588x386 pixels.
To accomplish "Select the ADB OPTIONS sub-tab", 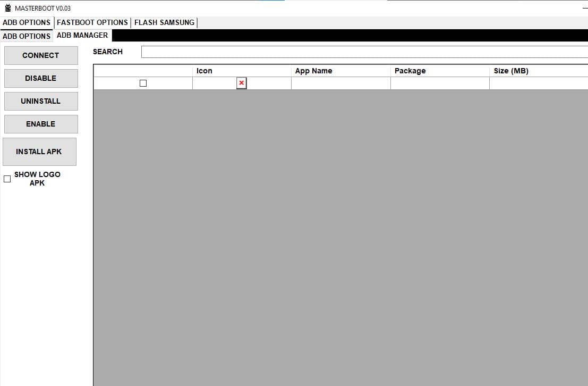I will pyautogui.click(x=27, y=36).
